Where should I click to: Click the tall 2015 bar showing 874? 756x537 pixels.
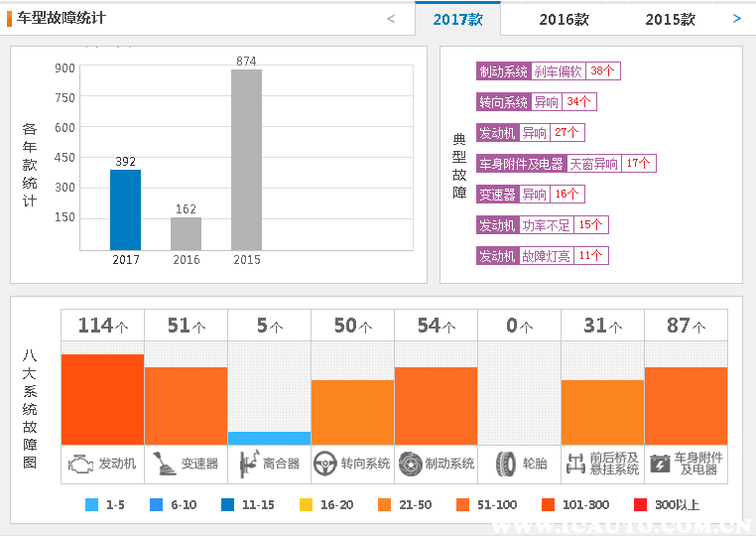click(246, 159)
